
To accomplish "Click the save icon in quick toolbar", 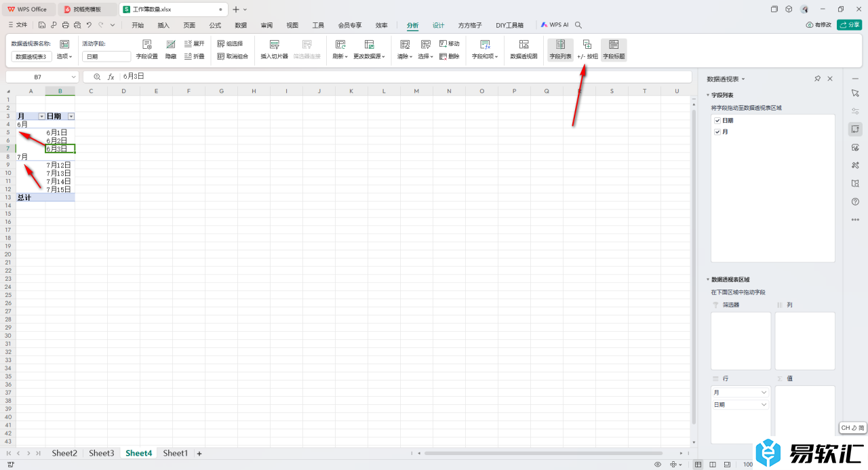I will pos(42,25).
